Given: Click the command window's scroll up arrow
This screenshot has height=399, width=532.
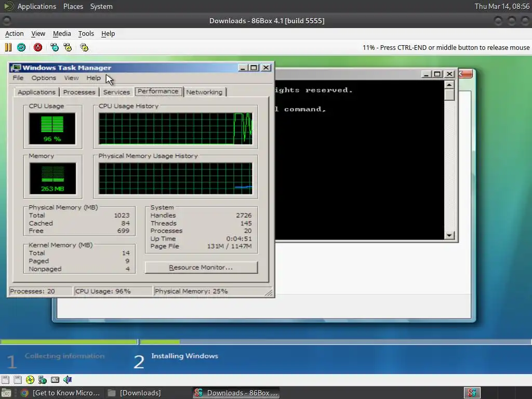Looking at the screenshot, I should tap(449, 85).
